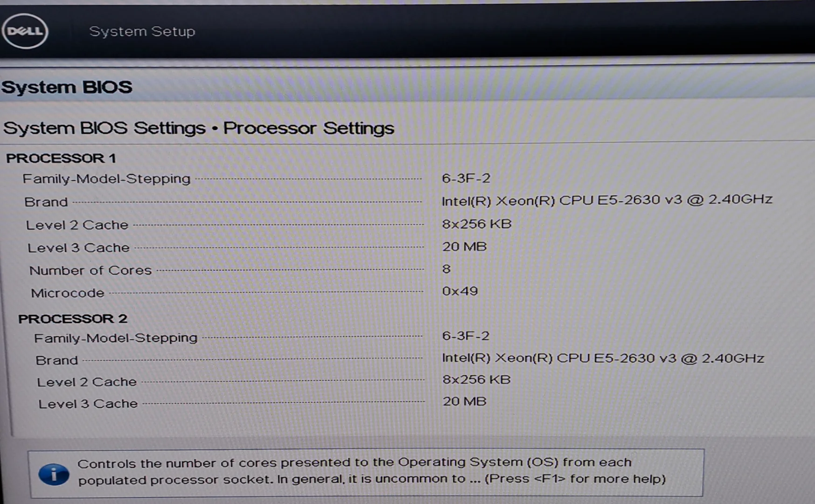Click Processor 2 20 MB value
Image resolution: width=815 pixels, height=504 pixels.
pyautogui.click(x=464, y=401)
